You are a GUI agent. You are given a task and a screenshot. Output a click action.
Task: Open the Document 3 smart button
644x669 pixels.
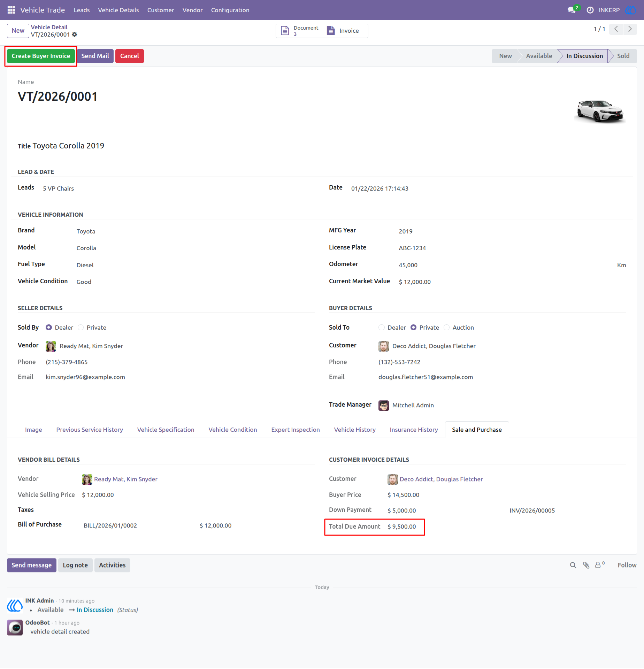[300, 31]
